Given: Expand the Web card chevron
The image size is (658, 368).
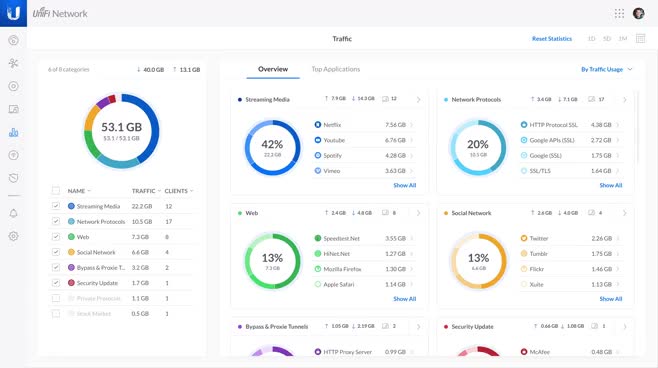Looking at the screenshot, I should [x=418, y=213].
